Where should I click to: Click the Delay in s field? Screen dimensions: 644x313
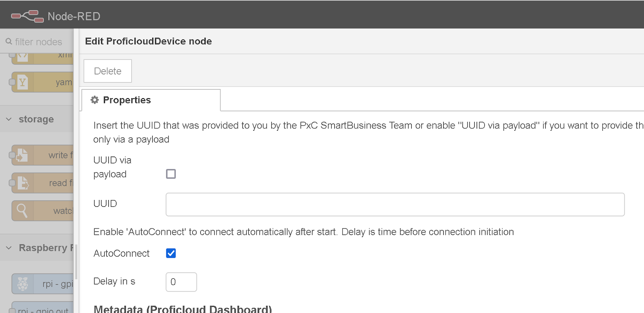(181, 282)
